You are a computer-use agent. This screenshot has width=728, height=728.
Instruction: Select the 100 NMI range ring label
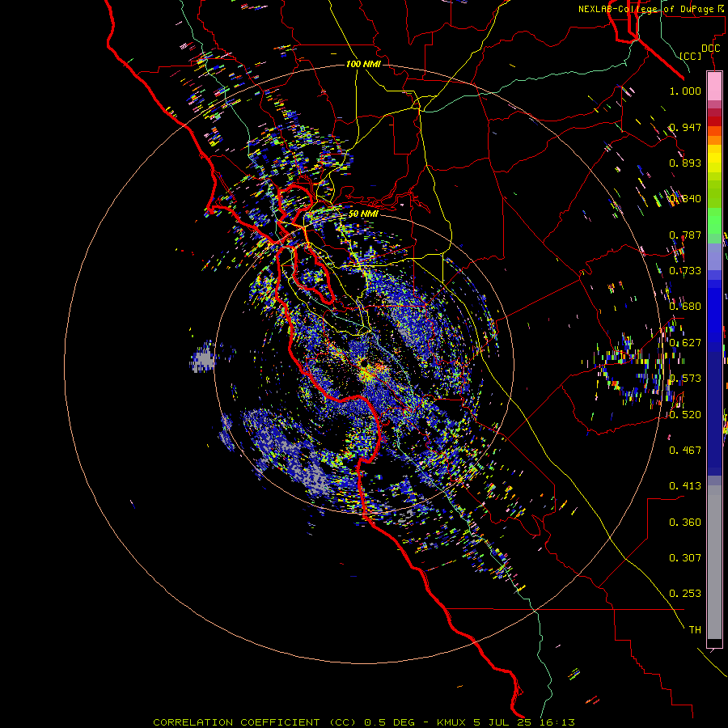(363, 64)
